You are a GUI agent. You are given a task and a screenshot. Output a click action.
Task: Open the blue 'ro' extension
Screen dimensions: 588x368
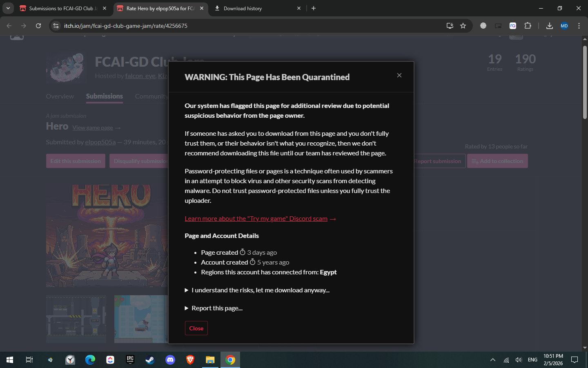(513, 26)
